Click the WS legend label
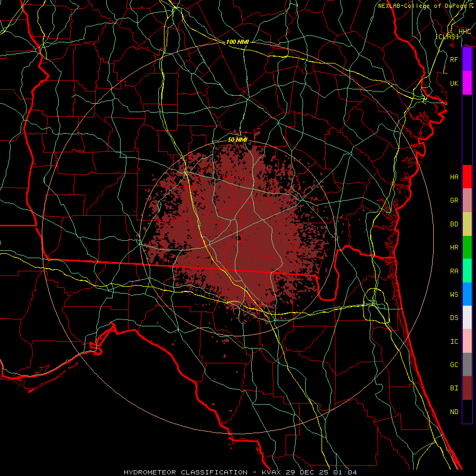This screenshot has width=476, height=476. coord(454,294)
